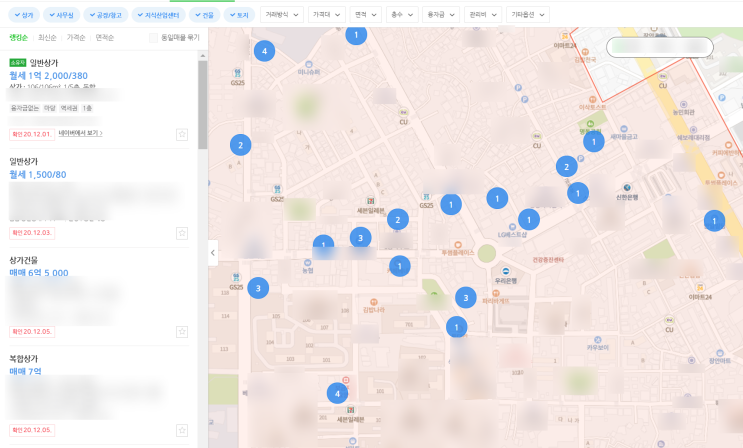Select the 1-listing marker beside 신한은행

[578, 193]
